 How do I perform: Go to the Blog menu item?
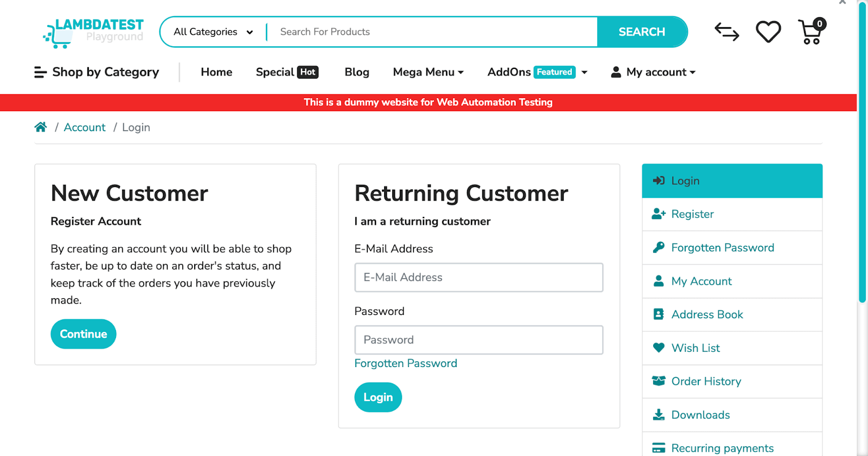click(356, 72)
